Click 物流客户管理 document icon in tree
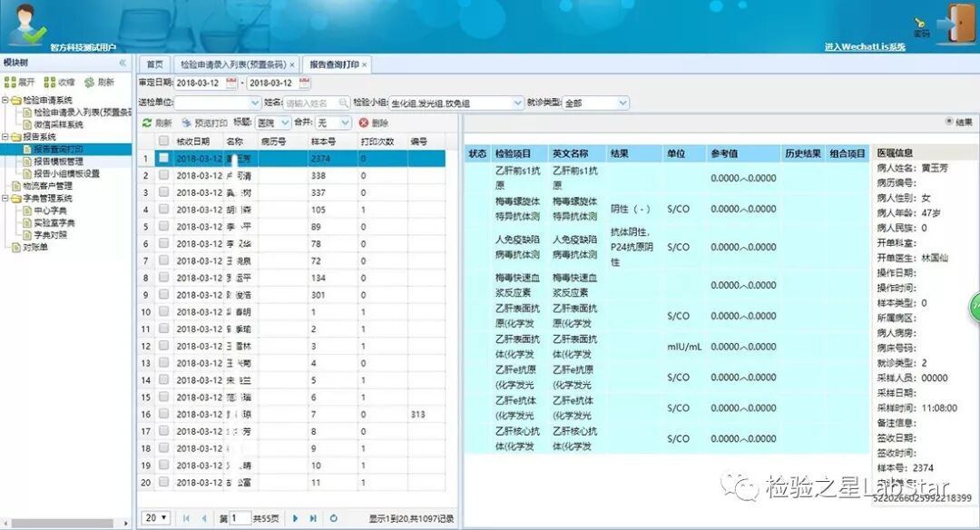 click(x=17, y=186)
